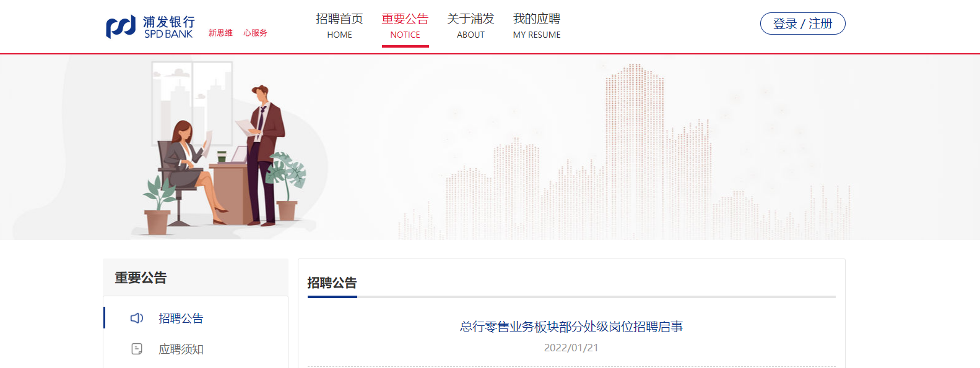Click the 招聘公告 content tab heading

[x=332, y=283]
